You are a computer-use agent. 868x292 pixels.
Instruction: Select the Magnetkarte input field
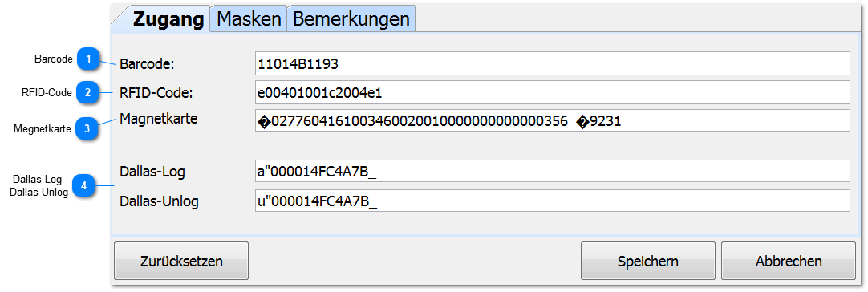coord(552,121)
